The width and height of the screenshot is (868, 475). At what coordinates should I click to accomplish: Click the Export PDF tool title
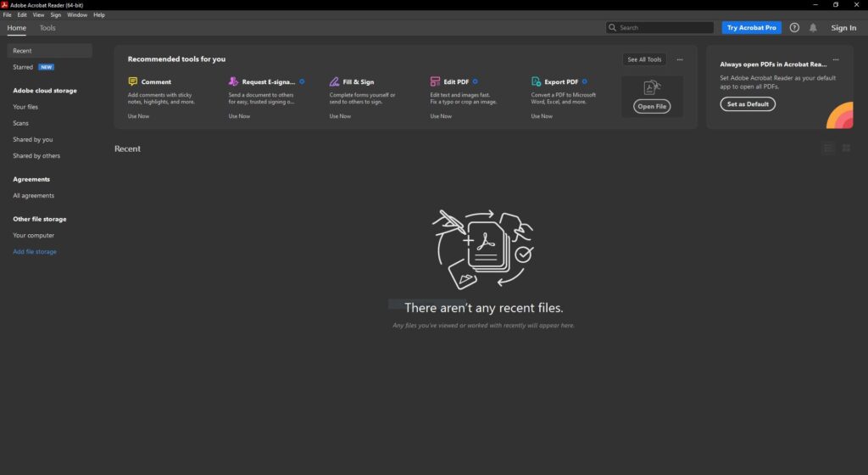coord(561,82)
